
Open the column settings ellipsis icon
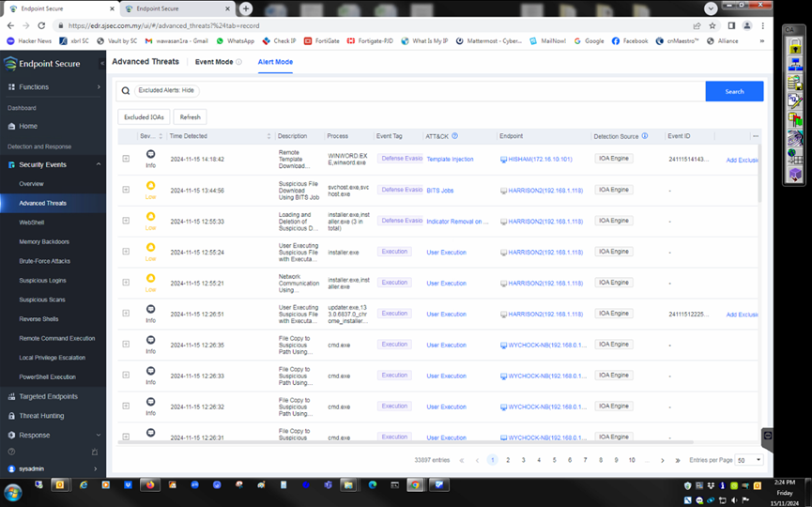pyautogui.click(x=756, y=136)
